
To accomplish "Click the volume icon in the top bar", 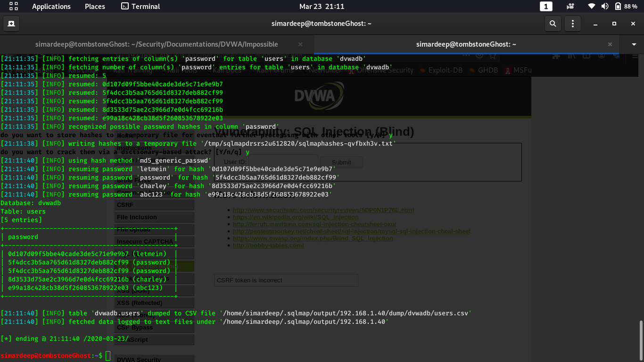I will (x=605, y=7).
